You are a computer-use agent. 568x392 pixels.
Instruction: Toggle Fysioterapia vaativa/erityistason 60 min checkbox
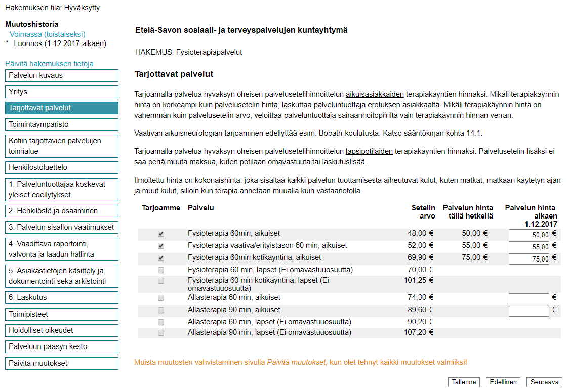coord(161,246)
